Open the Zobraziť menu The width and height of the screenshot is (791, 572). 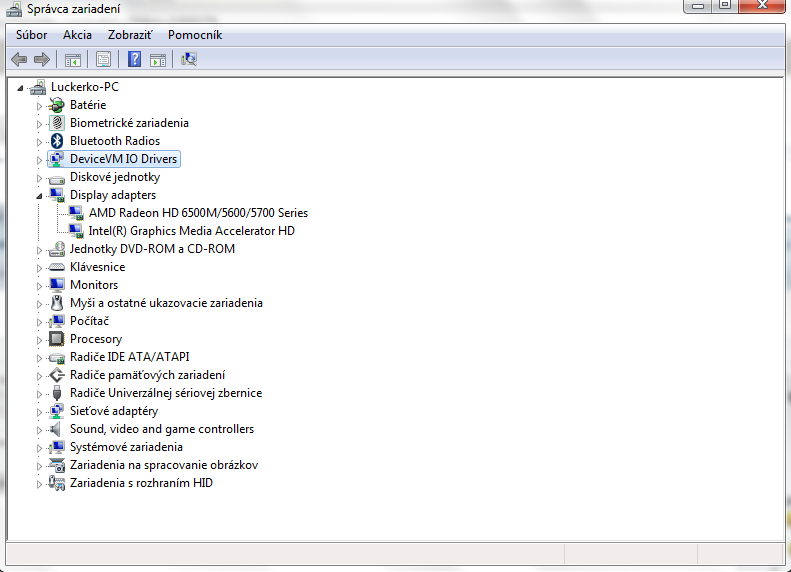click(x=130, y=35)
